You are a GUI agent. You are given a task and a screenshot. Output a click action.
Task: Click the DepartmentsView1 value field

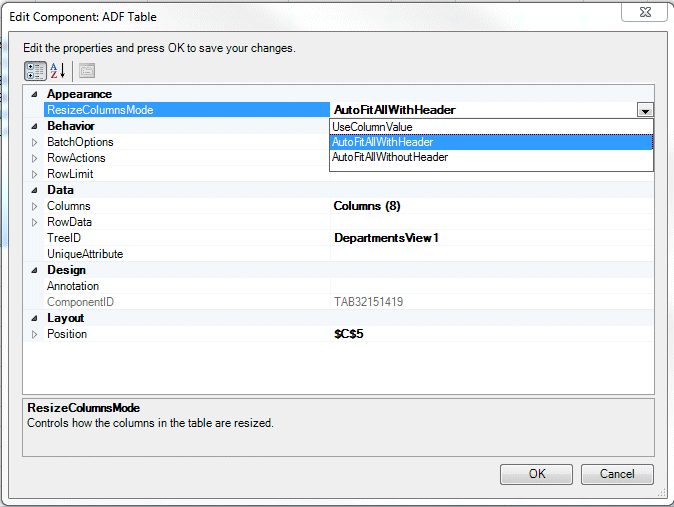pyautogui.click(x=492, y=238)
